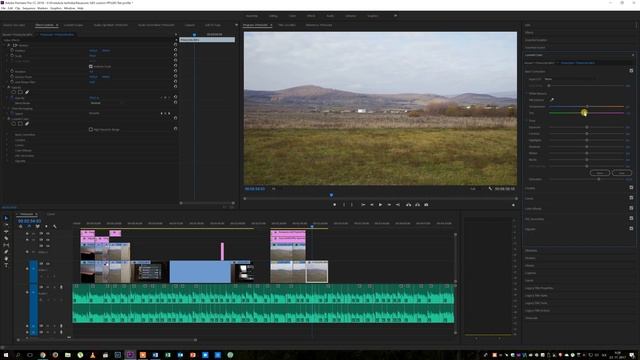Toggle the Vignette checkbox in Lumetri
Viewport: 640px width, 360px height.
coord(631,228)
